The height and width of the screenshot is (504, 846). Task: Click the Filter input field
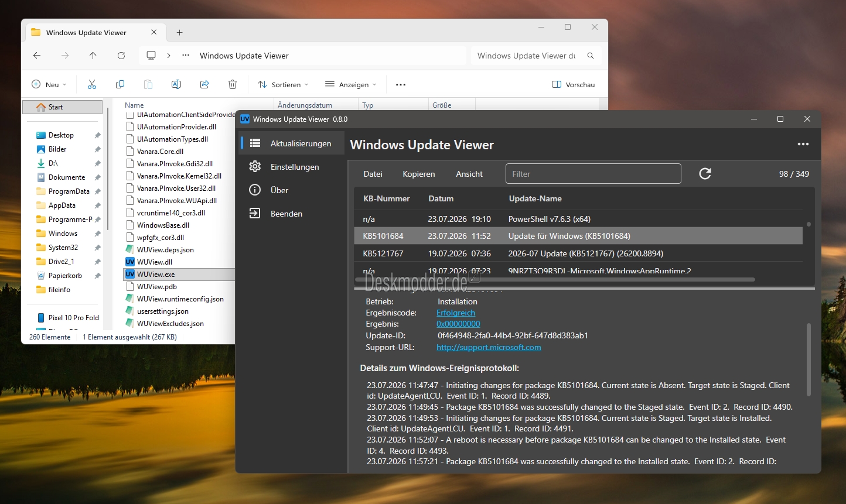[x=593, y=174]
